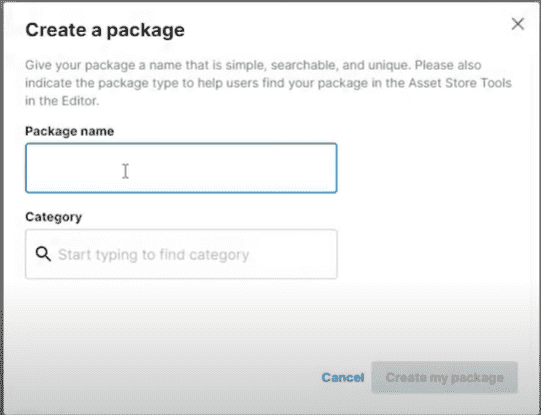Click the Start typing to find category placeholder
This screenshot has width=541, height=415.
tap(154, 255)
